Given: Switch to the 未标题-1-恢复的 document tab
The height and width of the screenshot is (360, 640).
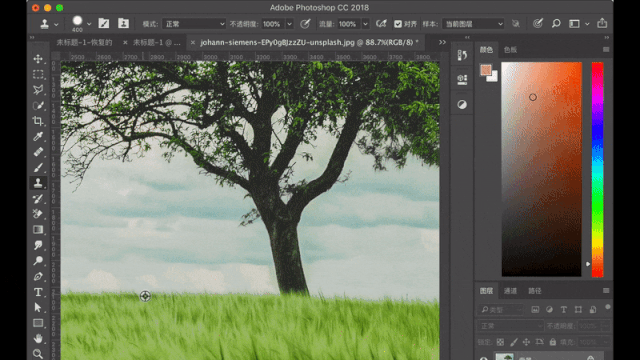Looking at the screenshot, I should (84, 42).
